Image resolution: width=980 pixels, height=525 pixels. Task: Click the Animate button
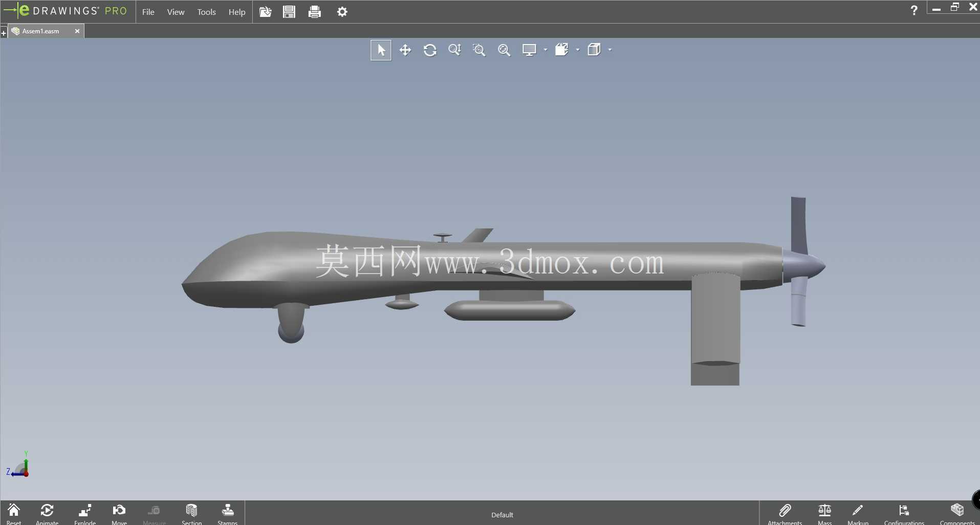click(47, 514)
